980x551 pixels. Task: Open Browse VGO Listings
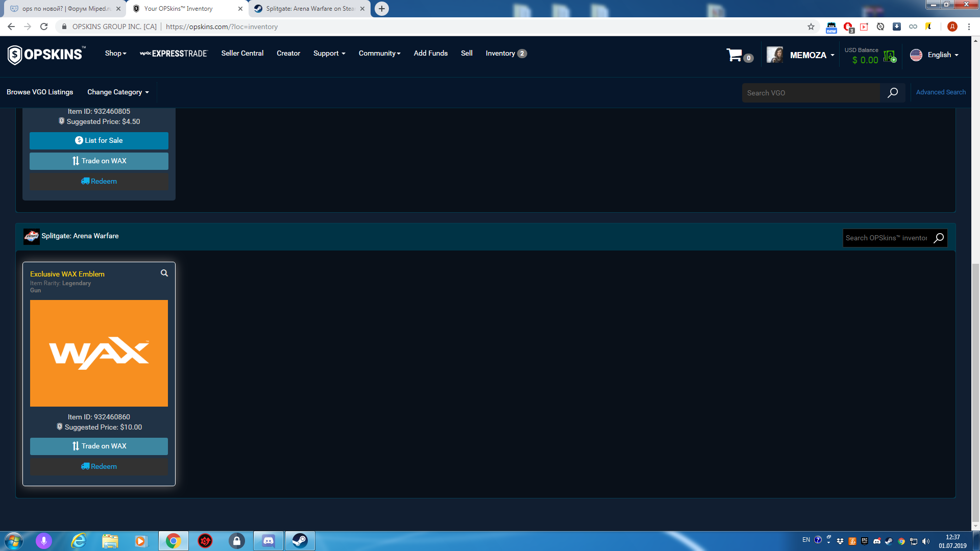point(40,92)
